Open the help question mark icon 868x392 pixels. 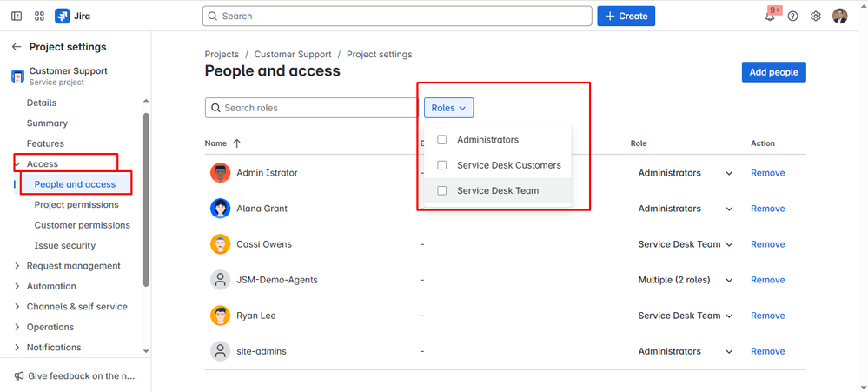point(792,16)
